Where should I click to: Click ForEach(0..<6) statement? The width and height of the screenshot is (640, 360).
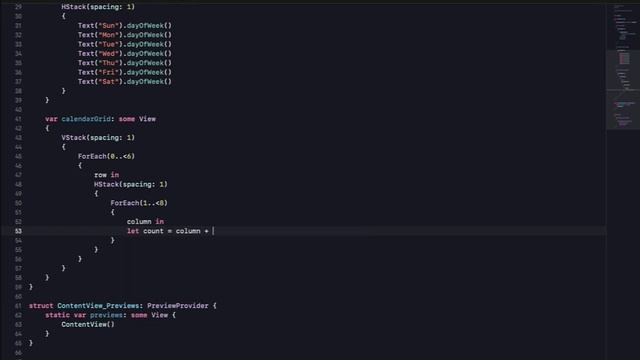pyautogui.click(x=106, y=156)
